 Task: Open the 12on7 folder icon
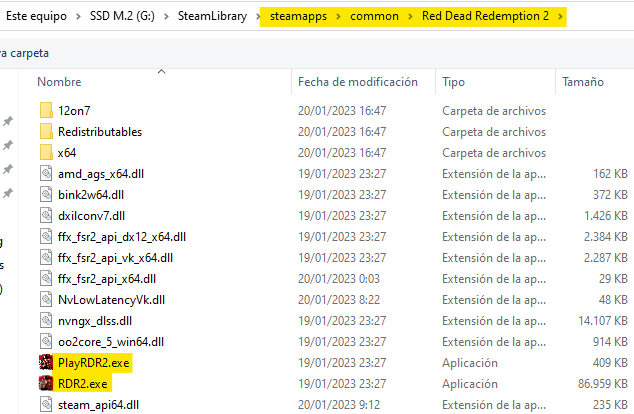pyautogui.click(x=46, y=110)
